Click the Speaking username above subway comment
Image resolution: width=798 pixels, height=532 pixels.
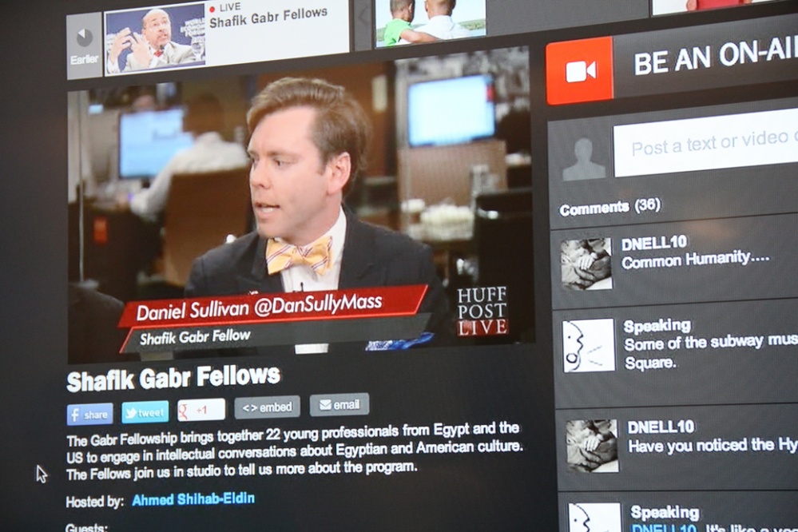(x=657, y=326)
